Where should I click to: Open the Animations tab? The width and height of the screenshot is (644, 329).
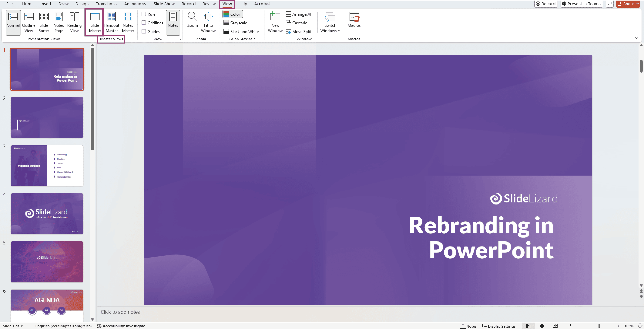[135, 4]
